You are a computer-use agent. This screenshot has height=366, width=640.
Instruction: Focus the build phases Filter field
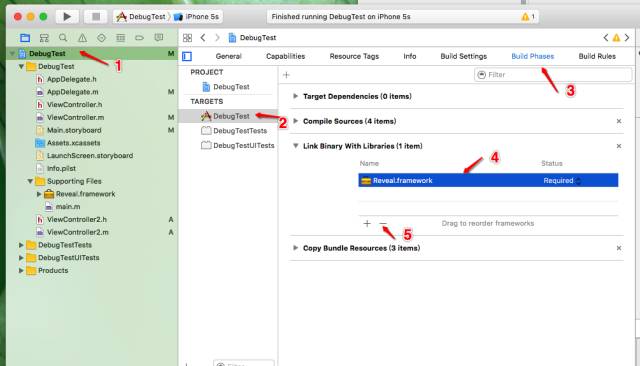coord(553,75)
